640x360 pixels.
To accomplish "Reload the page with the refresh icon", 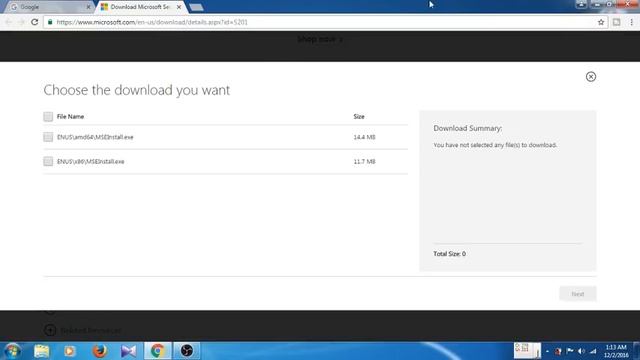I will click(x=35, y=22).
